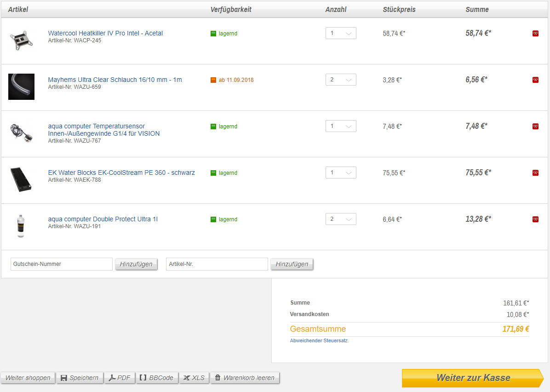550x392 pixels.
Task: Open Mayhems Ultra Clear Schlauch 16/10 mm link
Action: point(115,80)
